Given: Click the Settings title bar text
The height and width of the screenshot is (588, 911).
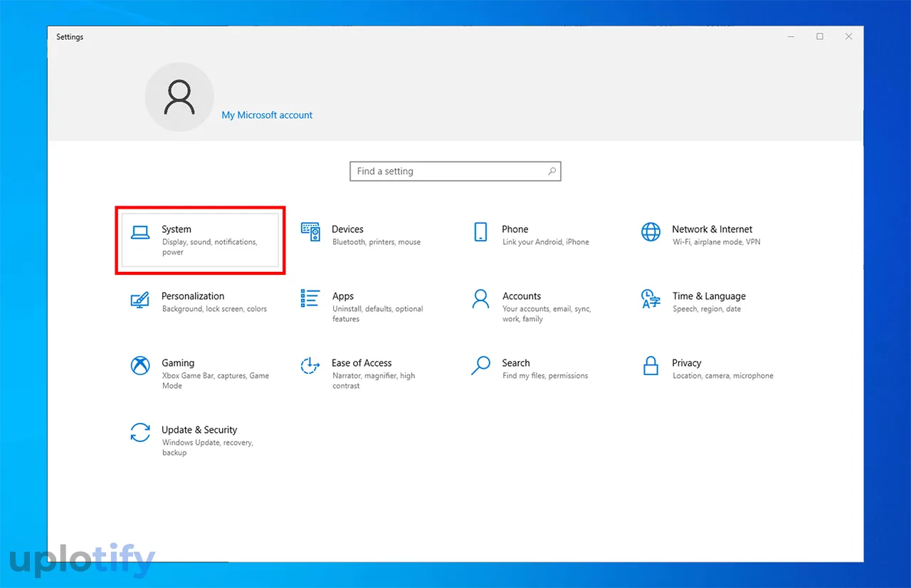Looking at the screenshot, I should point(70,37).
